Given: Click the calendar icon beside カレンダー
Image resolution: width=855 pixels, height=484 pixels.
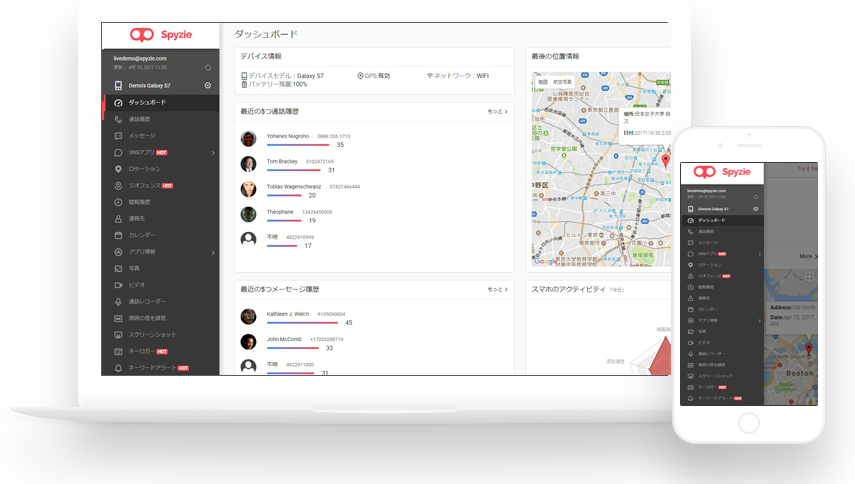Looking at the screenshot, I should 118,235.
